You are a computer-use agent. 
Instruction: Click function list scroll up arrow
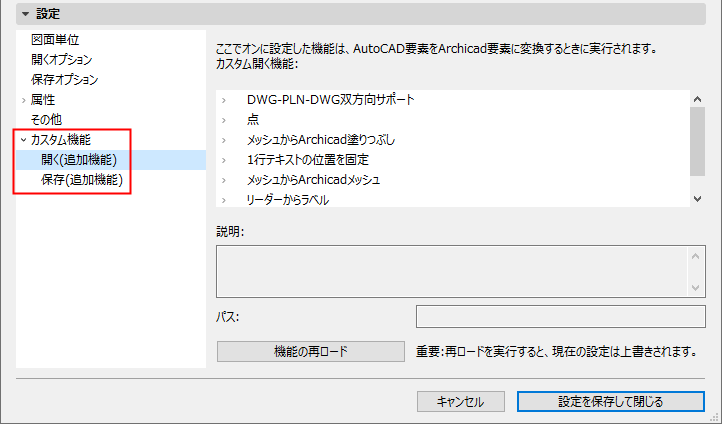(x=698, y=99)
